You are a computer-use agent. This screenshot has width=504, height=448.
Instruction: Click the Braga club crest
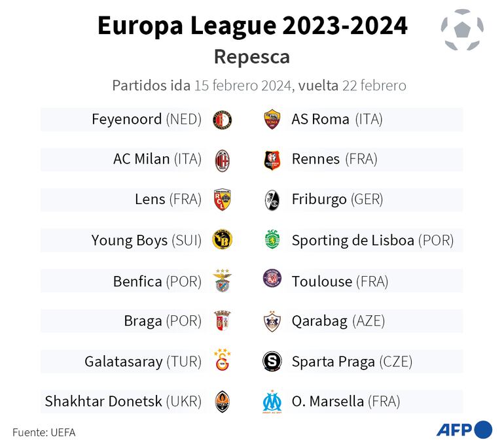click(x=223, y=321)
